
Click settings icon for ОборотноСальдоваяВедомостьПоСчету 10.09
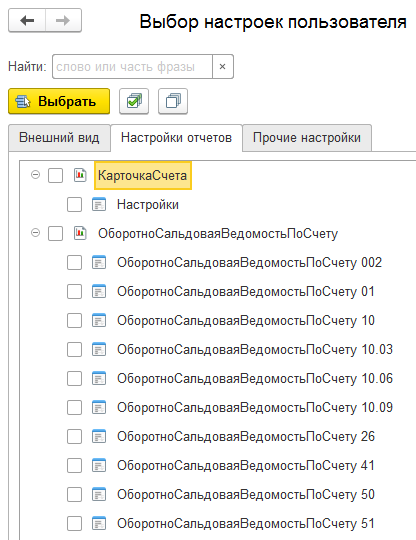(x=99, y=407)
